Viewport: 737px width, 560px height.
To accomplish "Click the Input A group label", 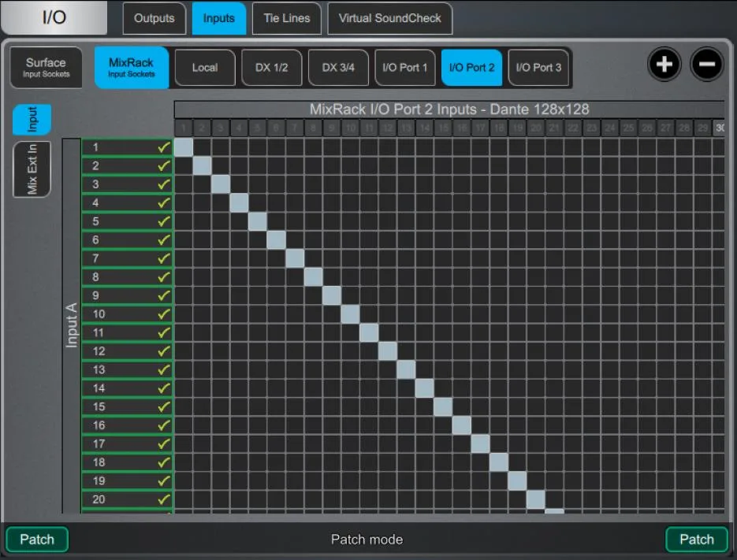I will 72,325.
